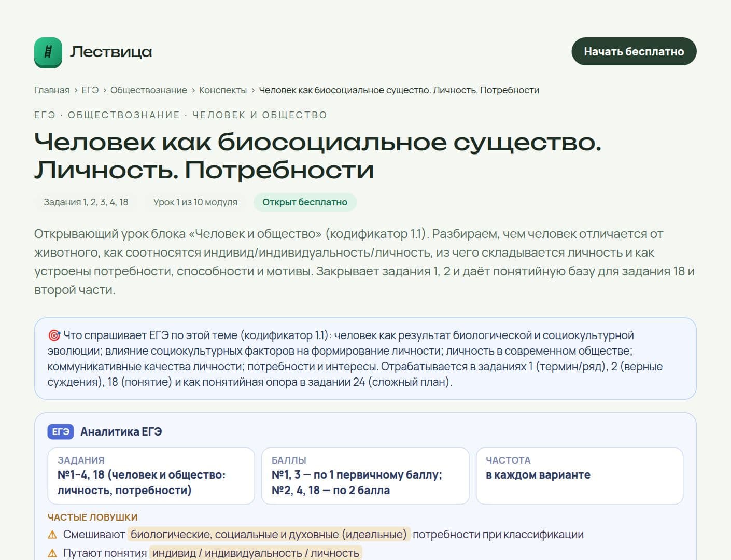Click the warning icon beside Смешивают

coord(52,535)
